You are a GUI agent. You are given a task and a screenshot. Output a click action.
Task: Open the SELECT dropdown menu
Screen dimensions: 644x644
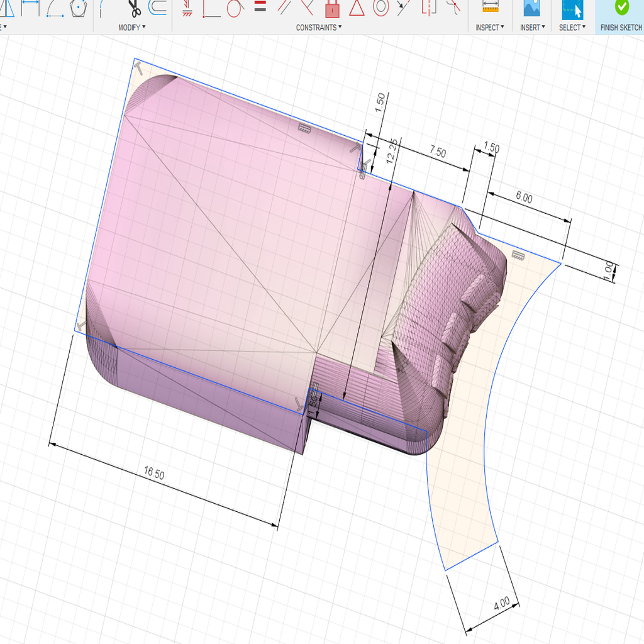point(572,28)
